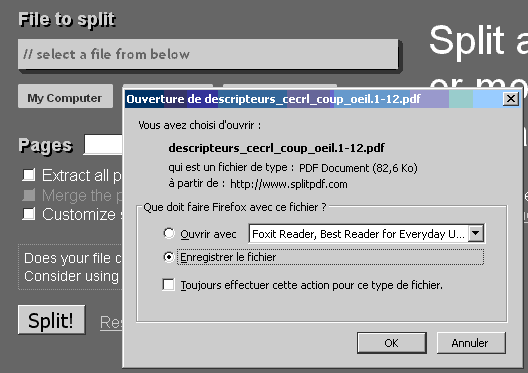Close the Ouverture de descripteurs dialog

coord(510,99)
